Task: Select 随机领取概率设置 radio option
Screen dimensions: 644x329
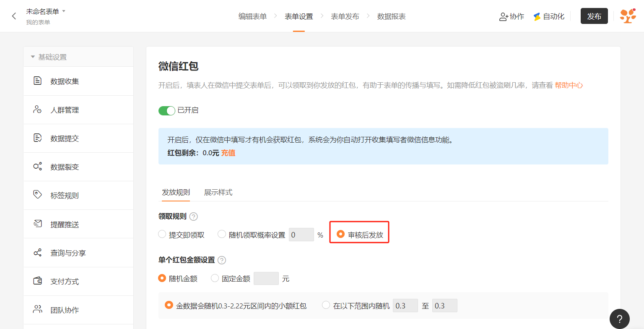Action: click(x=222, y=234)
